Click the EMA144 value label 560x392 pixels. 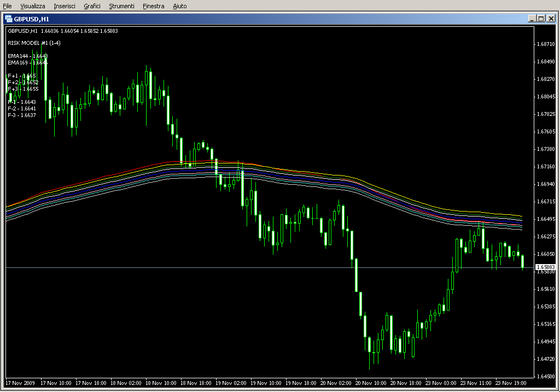[27, 56]
